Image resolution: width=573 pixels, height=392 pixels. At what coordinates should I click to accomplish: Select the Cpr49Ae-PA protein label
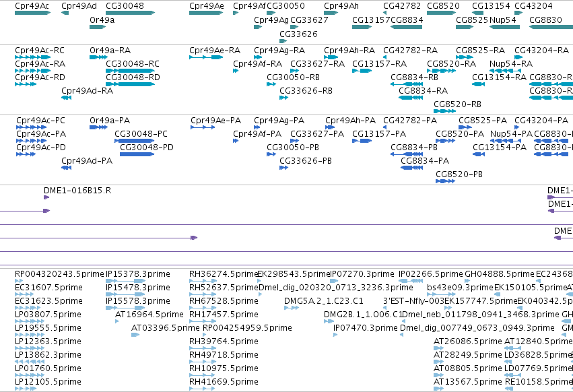(x=215, y=121)
